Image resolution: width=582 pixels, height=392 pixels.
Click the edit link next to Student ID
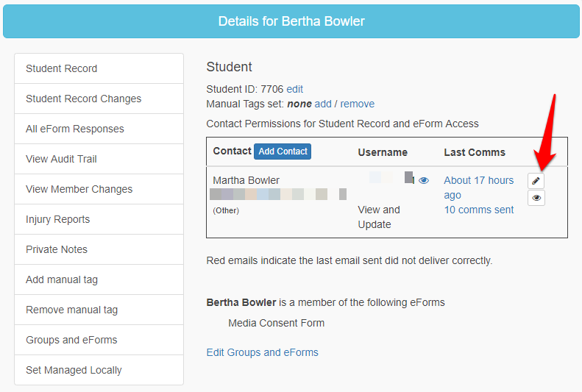click(x=294, y=89)
